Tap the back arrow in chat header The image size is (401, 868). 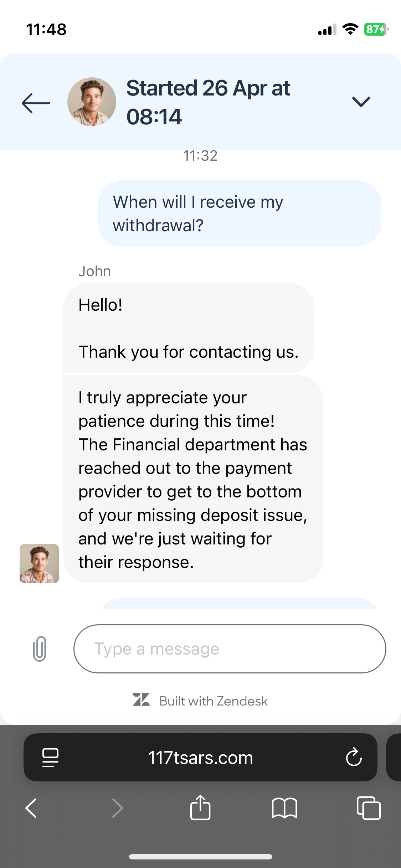36,103
